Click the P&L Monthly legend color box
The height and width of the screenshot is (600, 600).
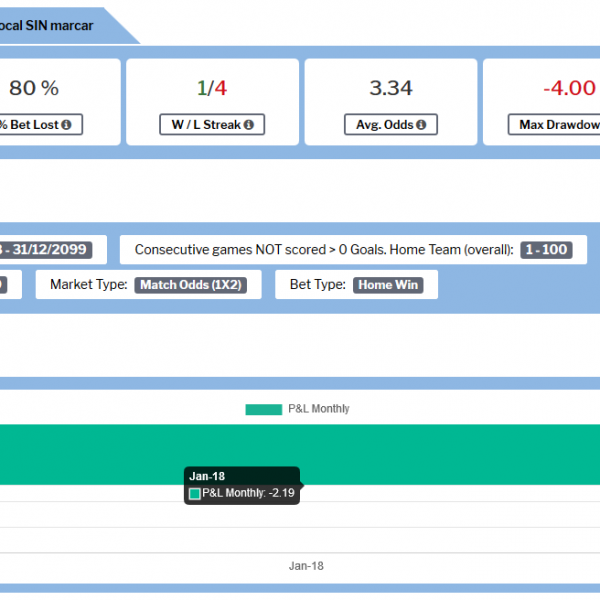tap(264, 409)
